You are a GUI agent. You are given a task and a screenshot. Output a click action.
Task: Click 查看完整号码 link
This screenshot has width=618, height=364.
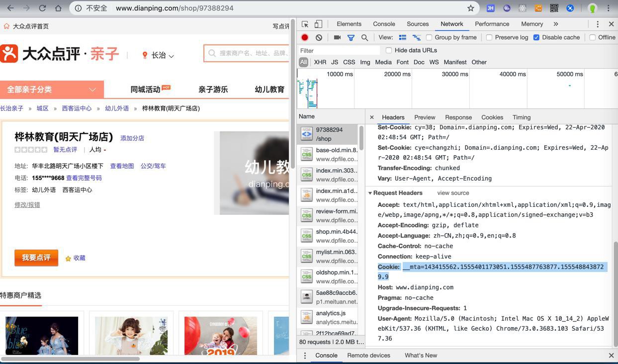84,178
